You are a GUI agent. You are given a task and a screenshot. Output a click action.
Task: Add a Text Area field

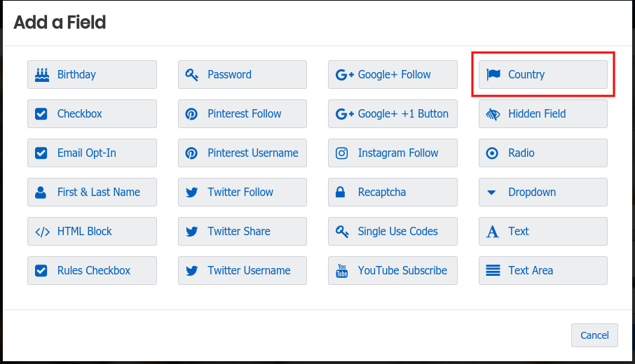coord(542,270)
